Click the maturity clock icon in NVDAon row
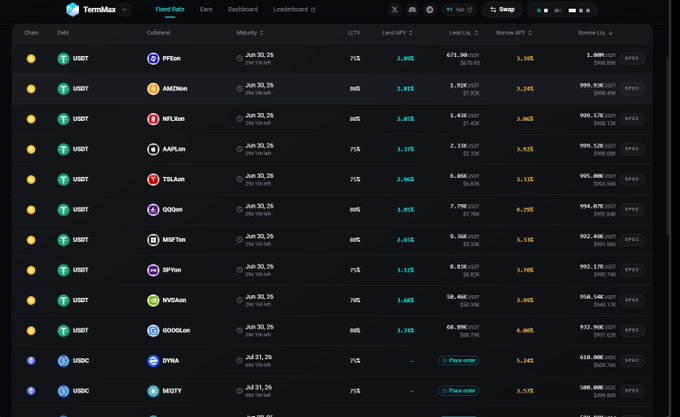This screenshot has width=680, height=417. click(x=239, y=300)
